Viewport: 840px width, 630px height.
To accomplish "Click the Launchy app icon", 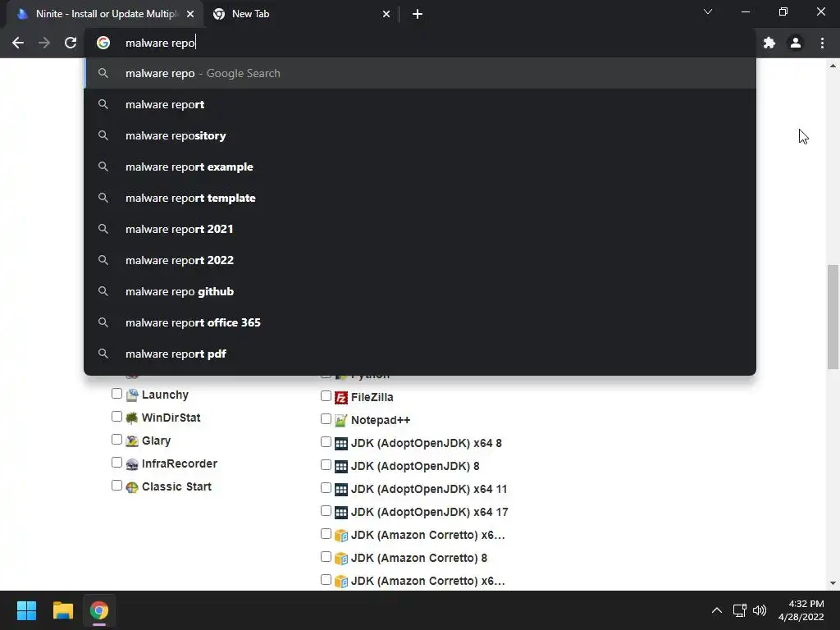I will (132, 395).
